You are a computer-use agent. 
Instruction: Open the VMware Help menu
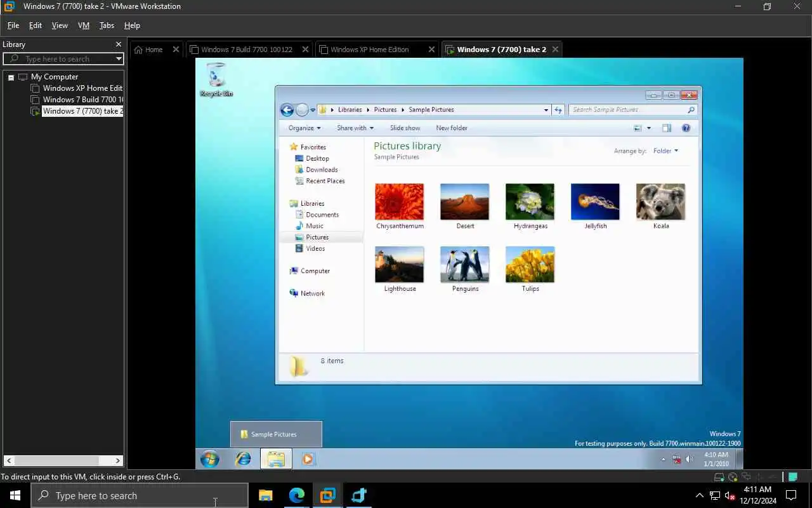pyautogui.click(x=132, y=25)
